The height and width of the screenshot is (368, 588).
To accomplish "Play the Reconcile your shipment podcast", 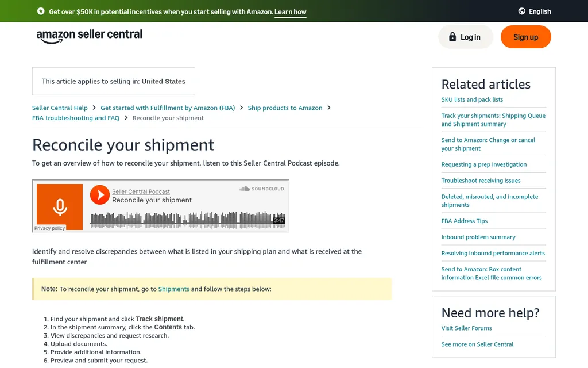I will [99, 194].
